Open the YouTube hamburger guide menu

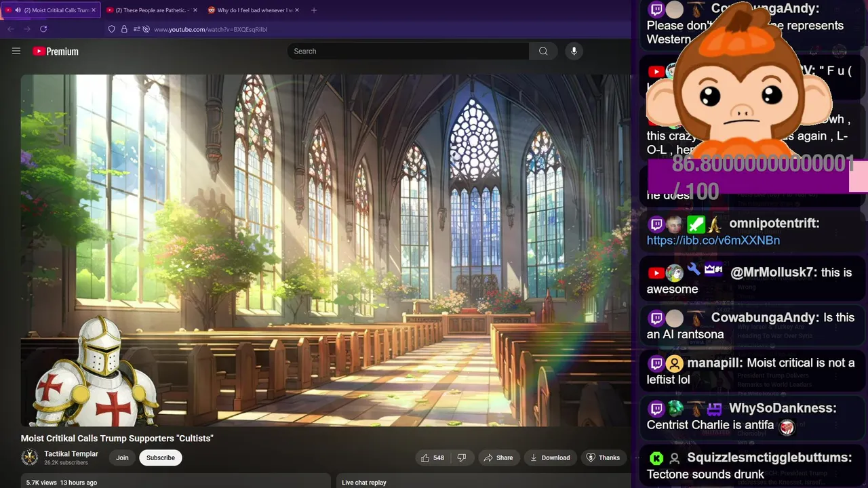(x=16, y=51)
